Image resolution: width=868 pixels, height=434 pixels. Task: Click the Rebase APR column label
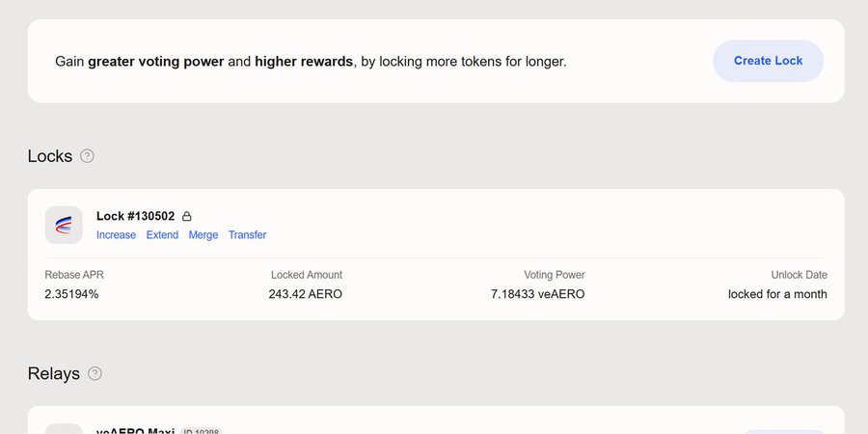pyautogui.click(x=74, y=275)
